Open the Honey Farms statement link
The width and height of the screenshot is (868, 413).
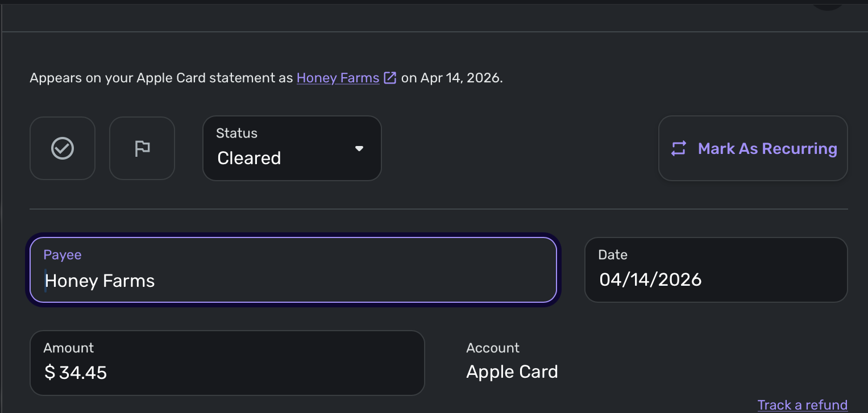pos(338,78)
